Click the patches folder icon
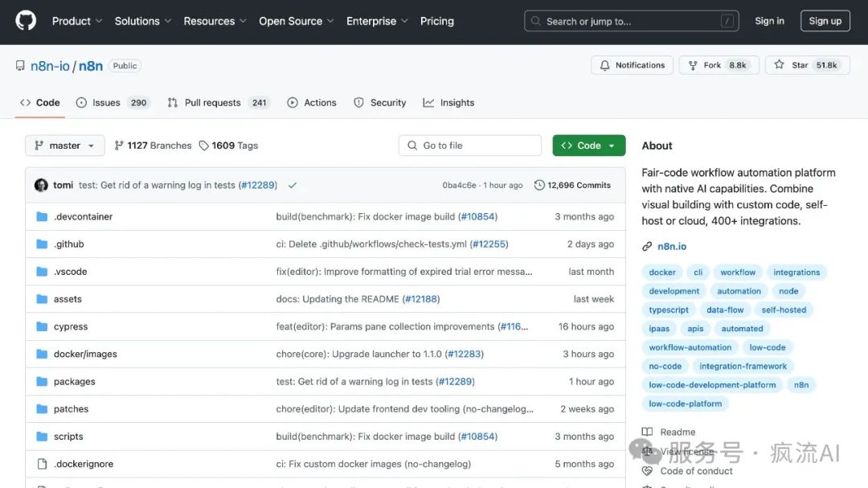 tap(42, 408)
